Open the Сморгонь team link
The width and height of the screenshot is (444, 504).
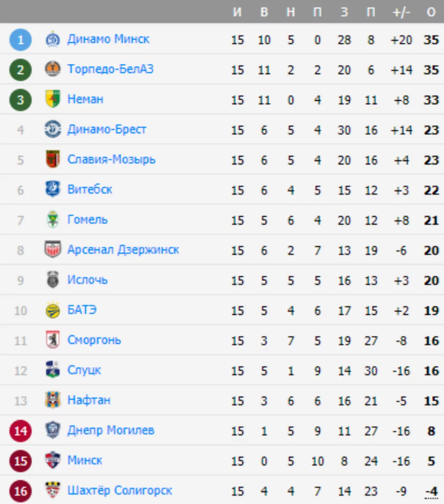coord(94,340)
